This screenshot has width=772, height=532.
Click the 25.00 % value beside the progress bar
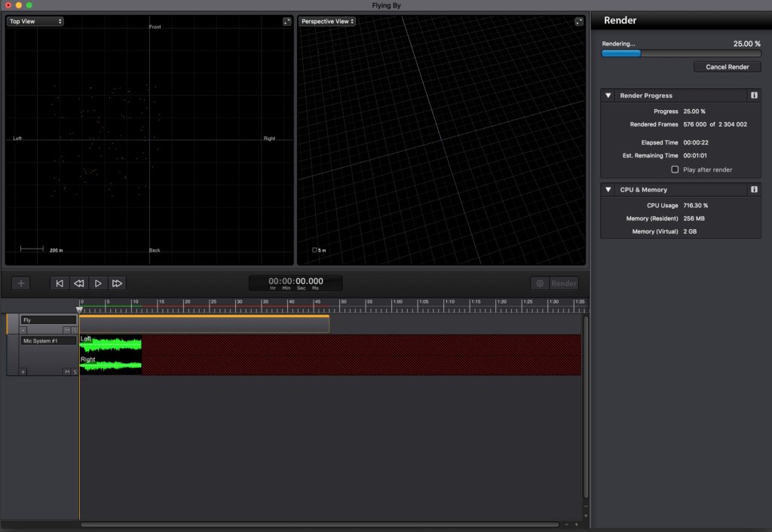pos(746,44)
